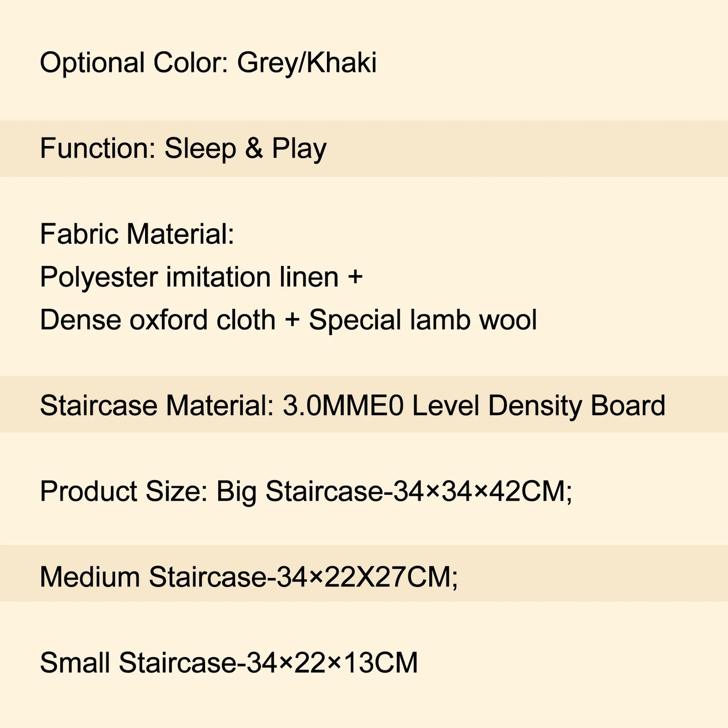Click the plus sign before "Special"
The height and width of the screenshot is (728, 728).
[292, 320]
